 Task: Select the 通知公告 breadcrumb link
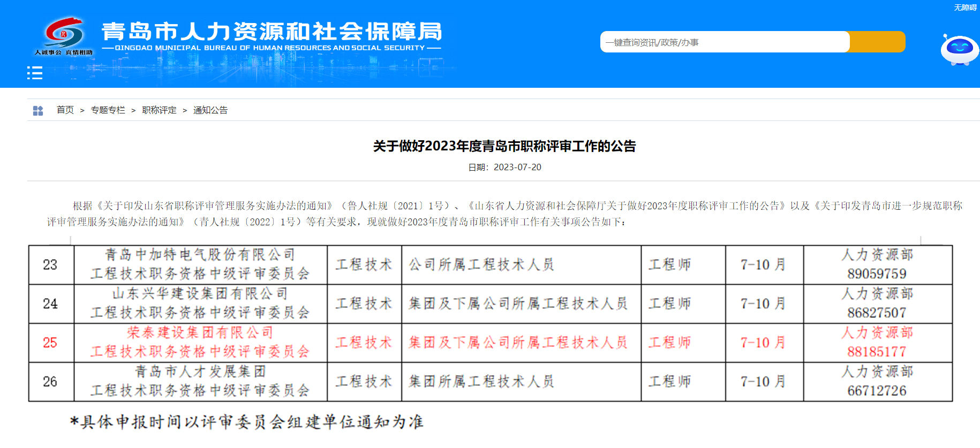click(x=210, y=110)
